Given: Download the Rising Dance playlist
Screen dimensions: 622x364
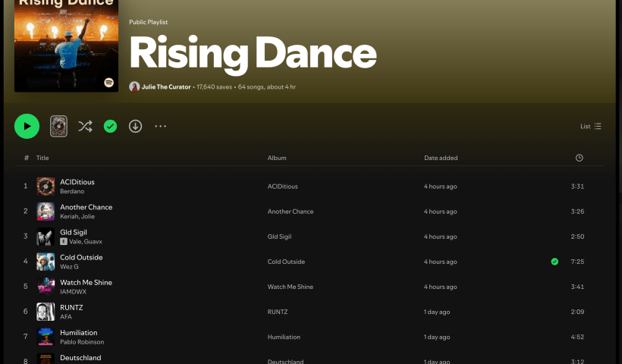Looking at the screenshot, I should pyautogui.click(x=135, y=127).
